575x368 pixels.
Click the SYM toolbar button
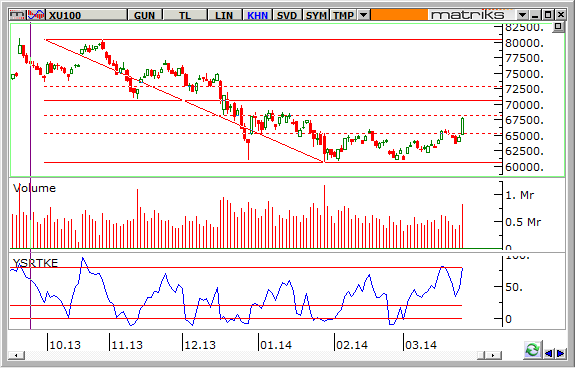click(316, 15)
